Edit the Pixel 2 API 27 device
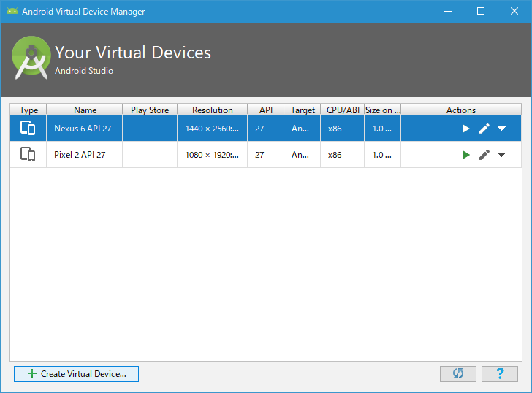Viewport: 532px width, 393px height. tap(484, 155)
